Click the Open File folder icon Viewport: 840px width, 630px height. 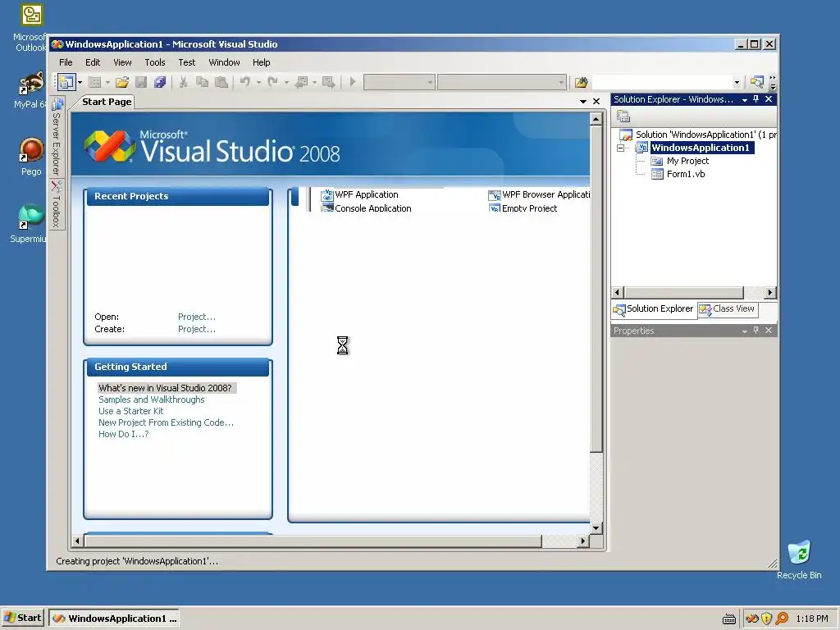point(122,82)
